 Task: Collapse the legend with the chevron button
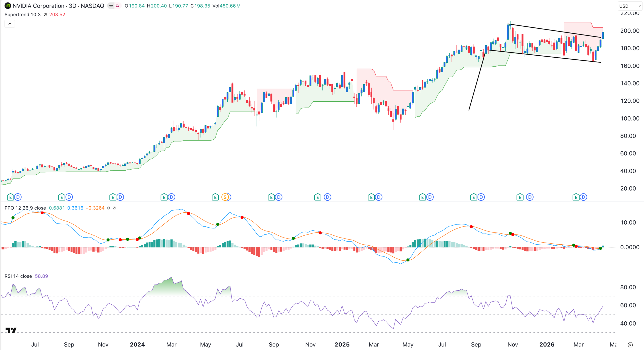[10, 23]
